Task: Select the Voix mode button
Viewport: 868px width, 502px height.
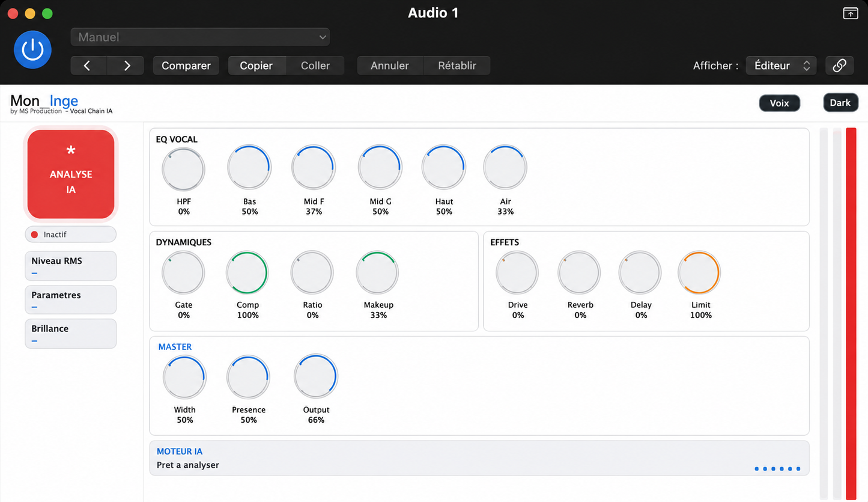Action: pyautogui.click(x=780, y=103)
